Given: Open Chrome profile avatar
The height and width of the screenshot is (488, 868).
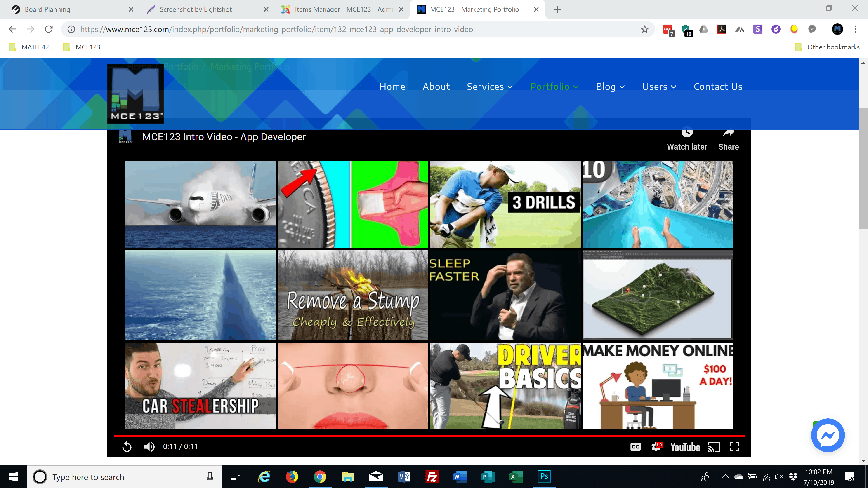Looking at the screenshot, I should point(837,29).
